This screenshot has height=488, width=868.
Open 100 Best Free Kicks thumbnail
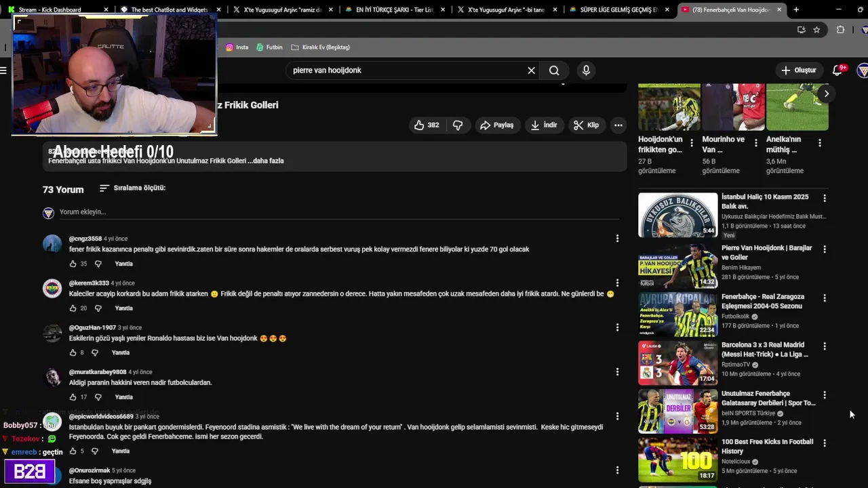pos(677,460)
